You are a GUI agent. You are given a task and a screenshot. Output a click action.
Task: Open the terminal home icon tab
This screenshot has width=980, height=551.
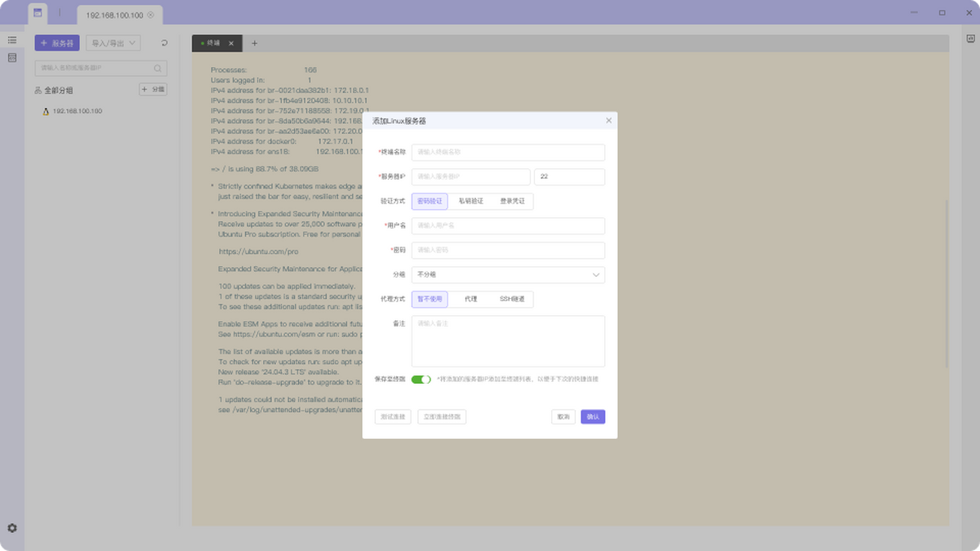coord(38,14)
